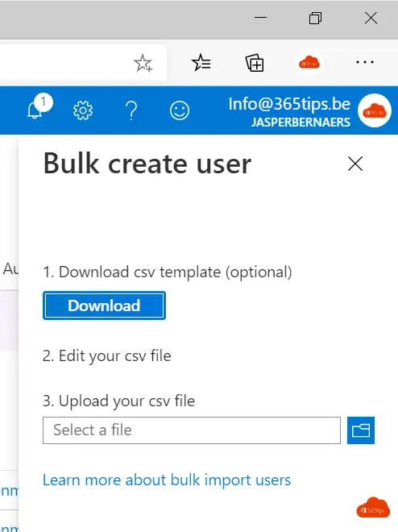This screenshot has height=532, width=398.
Task: Open browser Collections
Action: coord(255,63)
